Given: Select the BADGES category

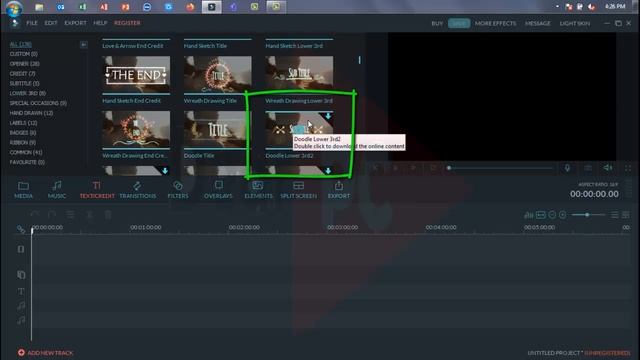Looking at the screenshot, I should [x=23, y=133].
